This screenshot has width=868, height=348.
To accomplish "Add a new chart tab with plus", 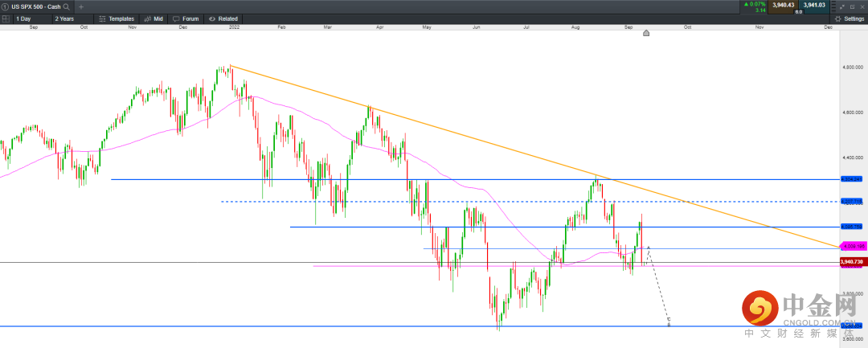I will (x=81, y=7).
